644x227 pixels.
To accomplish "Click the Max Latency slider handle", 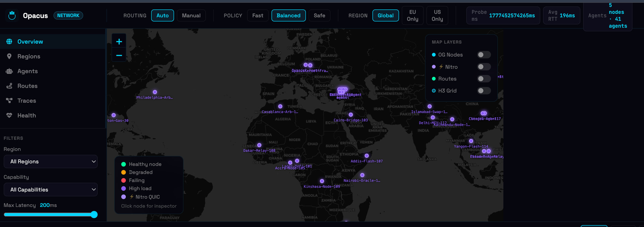I will coord(94,215).
